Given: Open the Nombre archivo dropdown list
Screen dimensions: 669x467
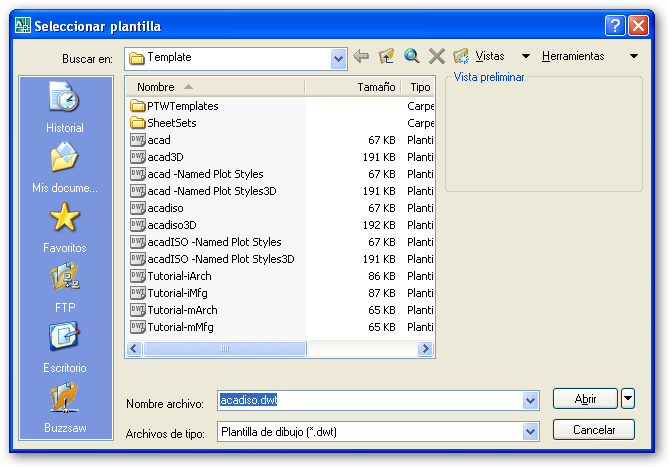Looking at the screenshot, I should coord(530,401).
